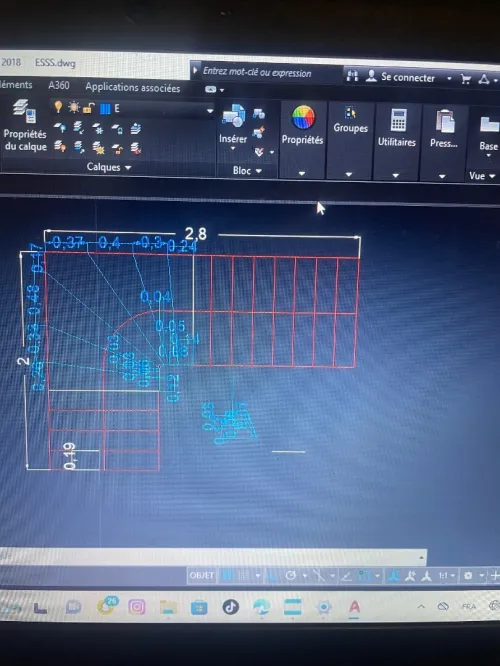Toggle polar tracking icon in status bar
The width and height of the screenshot is (500, 666).
(291, 576)
